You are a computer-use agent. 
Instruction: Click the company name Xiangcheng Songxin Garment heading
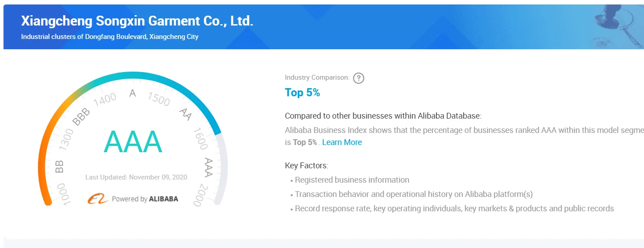tap(137, 21)
